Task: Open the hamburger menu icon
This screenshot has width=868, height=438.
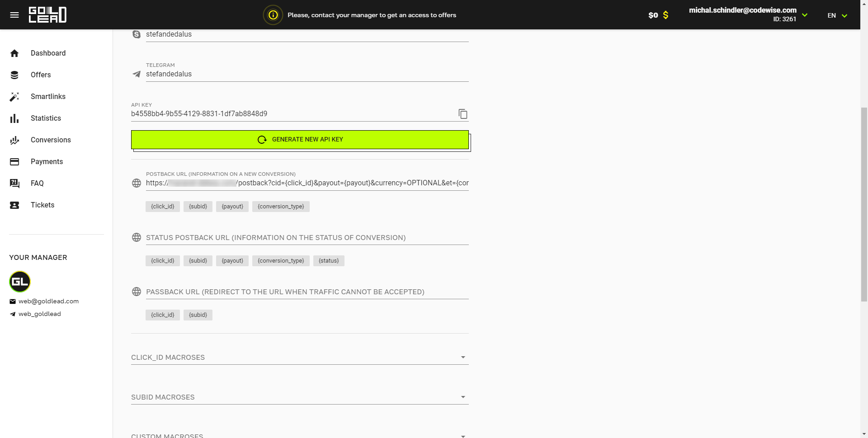Action: pos(14,15)
